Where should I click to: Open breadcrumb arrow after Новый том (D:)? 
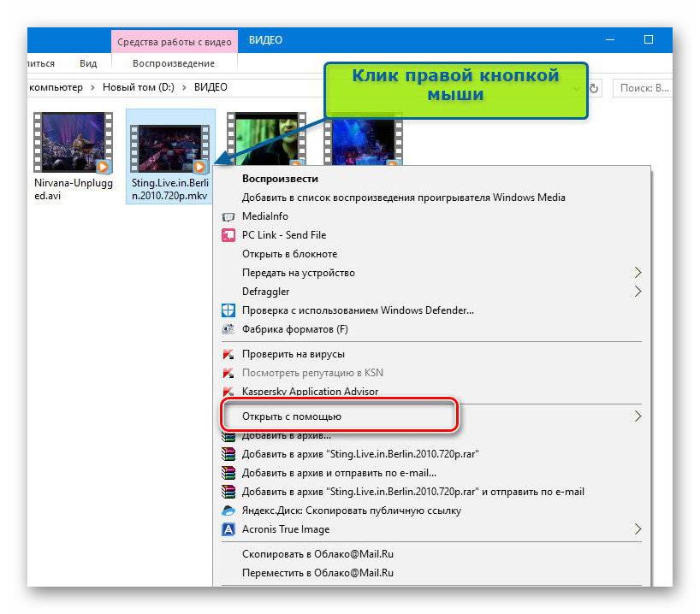[x=184, y=87]
